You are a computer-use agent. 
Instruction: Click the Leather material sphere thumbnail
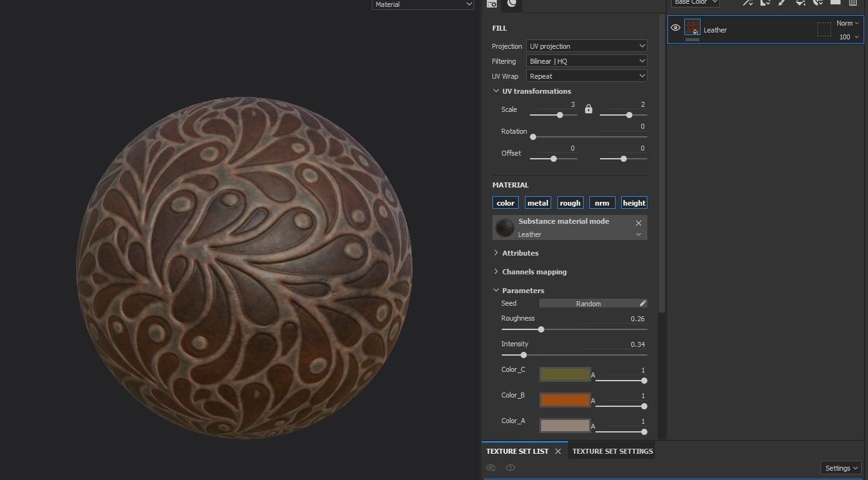505,227
